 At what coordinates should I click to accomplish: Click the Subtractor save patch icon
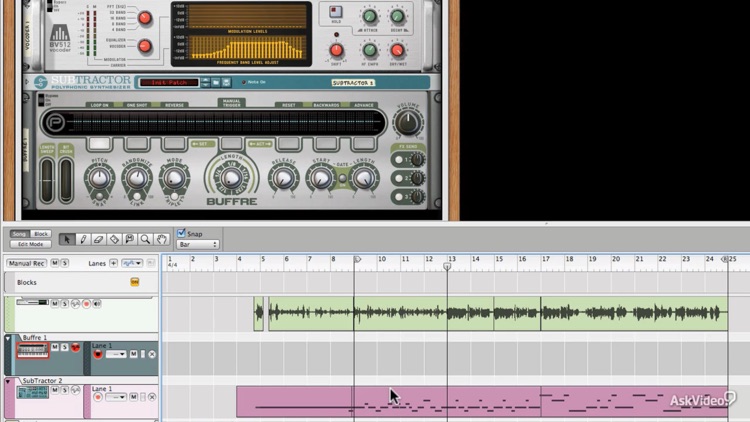(226, 83)
